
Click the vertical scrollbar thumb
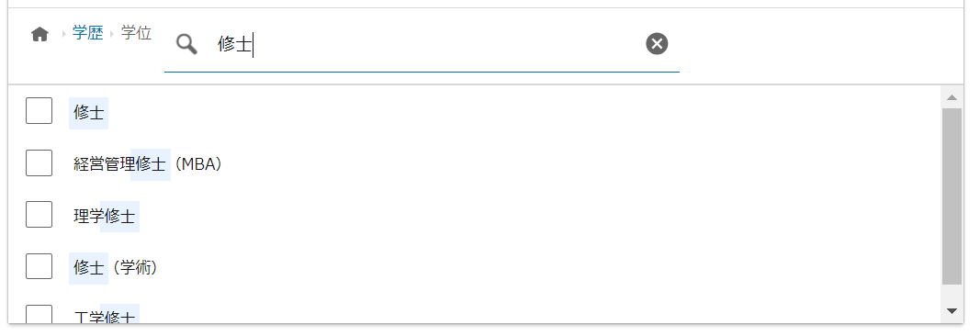[x=952, y=196]
